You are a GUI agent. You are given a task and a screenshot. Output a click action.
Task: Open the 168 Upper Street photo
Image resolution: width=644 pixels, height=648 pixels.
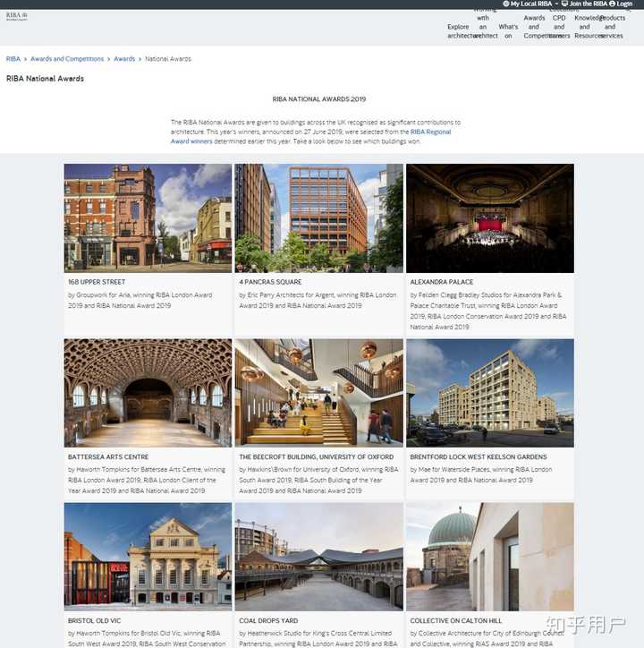[x=148, y=218]
